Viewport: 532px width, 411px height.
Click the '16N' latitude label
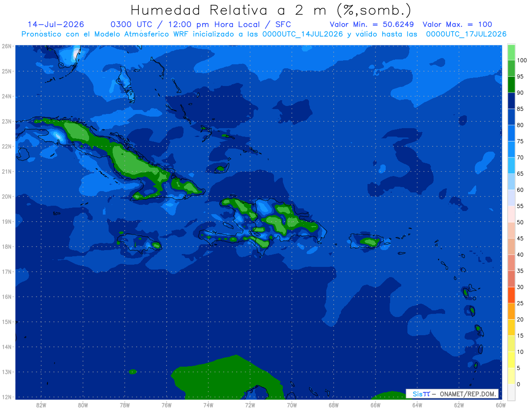tap(7, 297)
